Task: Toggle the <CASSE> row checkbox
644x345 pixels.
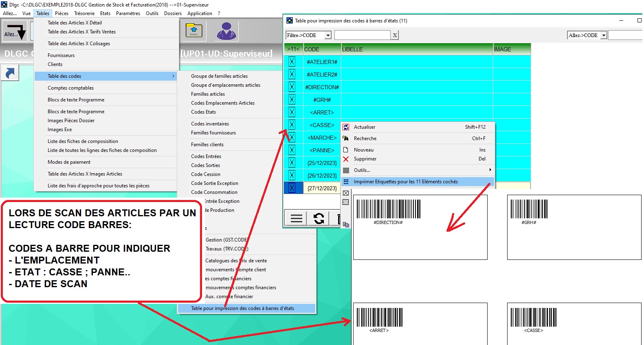Action: [x=292, y=125]
